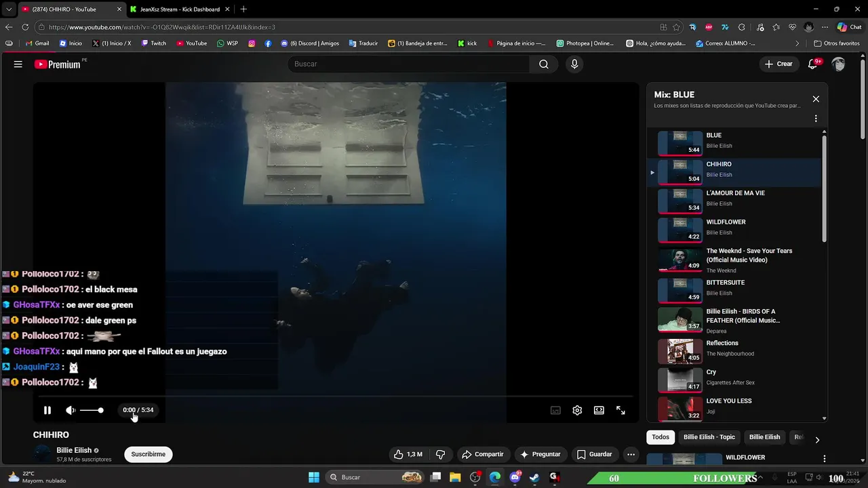This screenshot has height=488, width=868.
Task: Click the Crear button
Action: (778, 64)
